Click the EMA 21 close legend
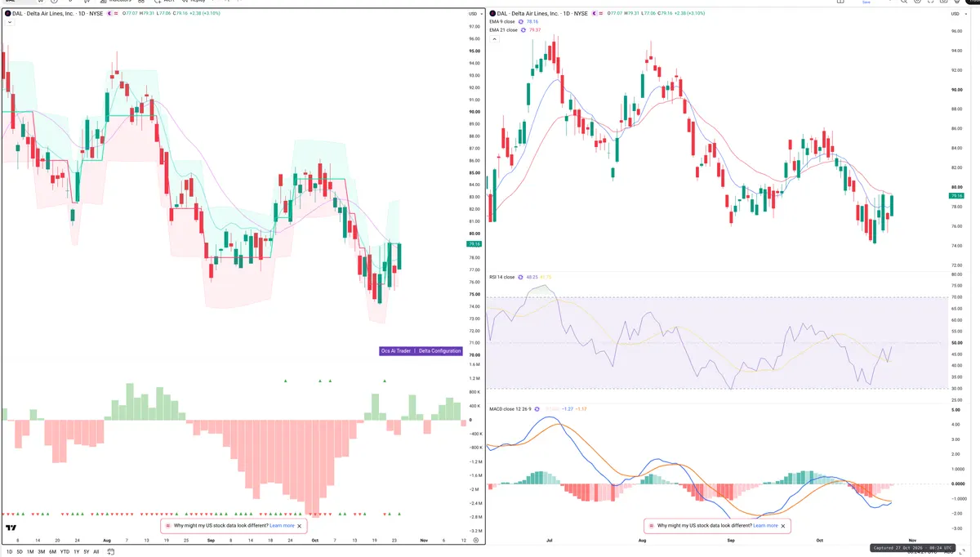 (x=503, y=30)
